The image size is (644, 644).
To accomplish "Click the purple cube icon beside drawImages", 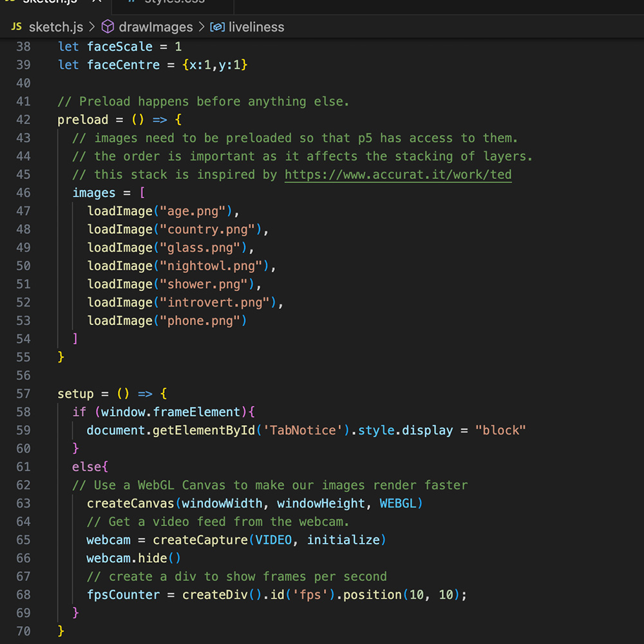I will 107,27.
